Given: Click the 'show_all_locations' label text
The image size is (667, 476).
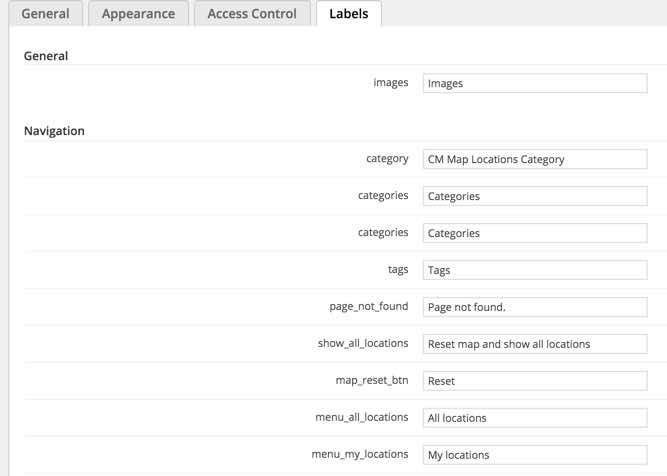Looking at the screenshot, I should point(363,343).
